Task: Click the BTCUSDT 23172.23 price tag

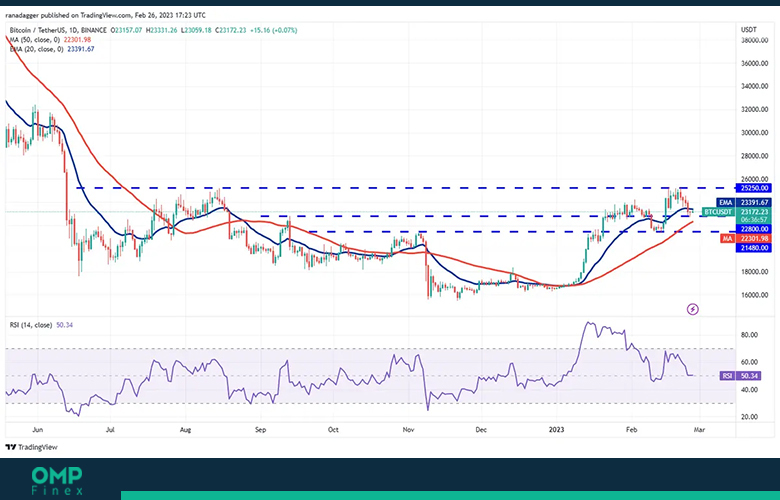Action: 737,212
